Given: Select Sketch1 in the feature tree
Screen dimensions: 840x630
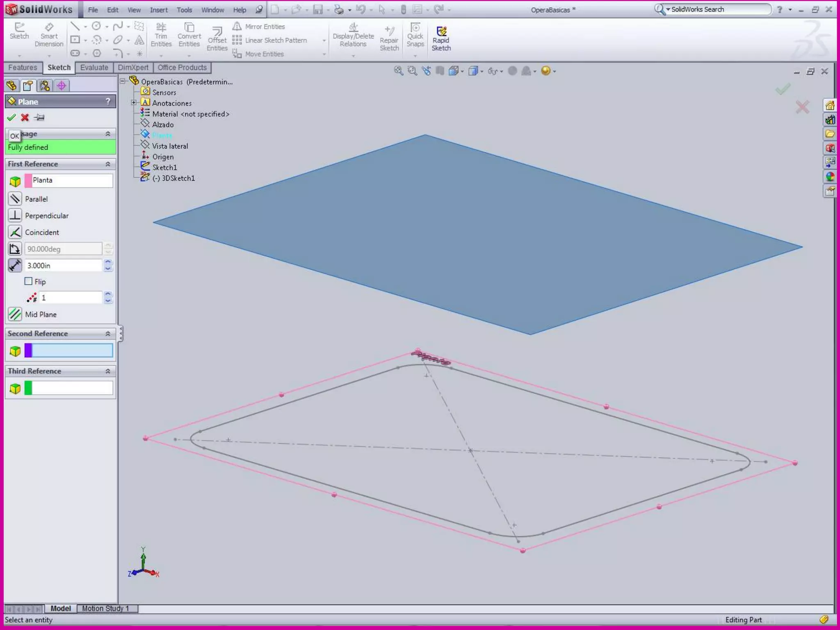Looking at the screenshot, I should click(x=164, y=167).
